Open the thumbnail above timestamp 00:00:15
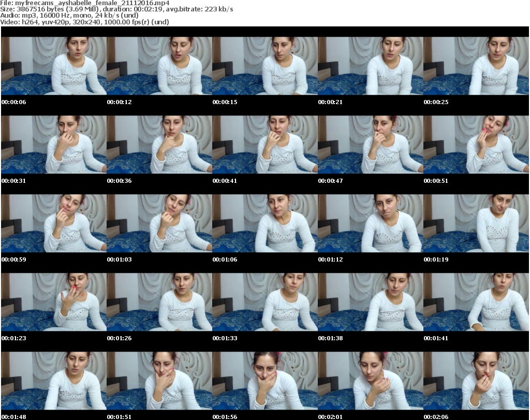 (x=264, y=66)
